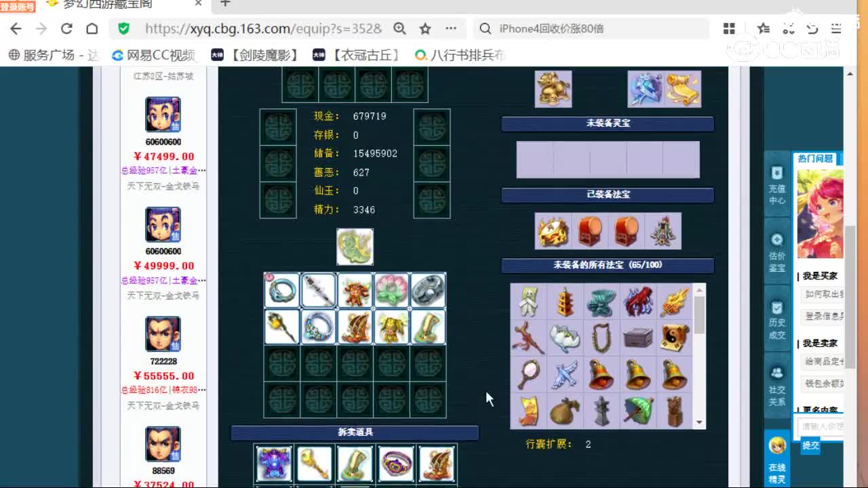Viewport: 868px width, 488px height.
Task: Click the red pagoda treasure icon
Action: [564, 302]
